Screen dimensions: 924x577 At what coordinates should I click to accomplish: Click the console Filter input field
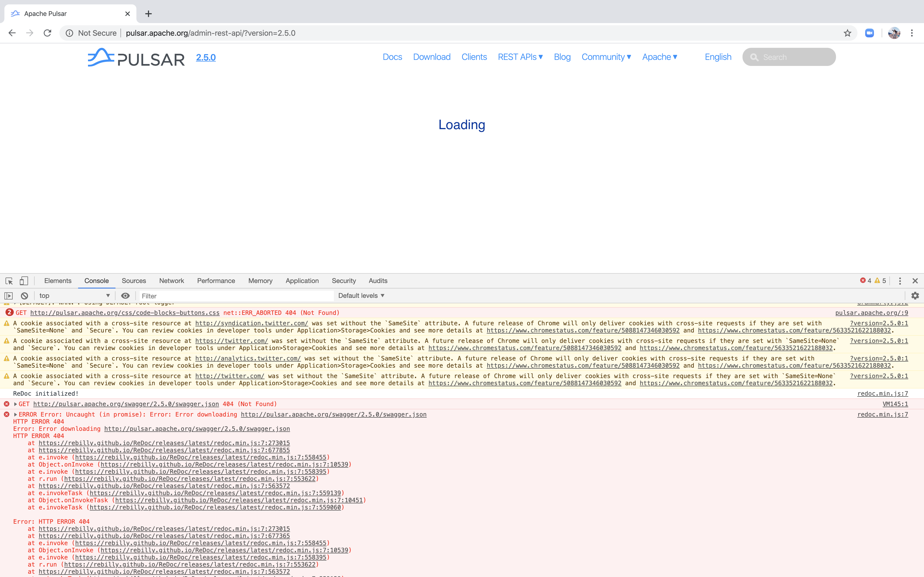236,296
